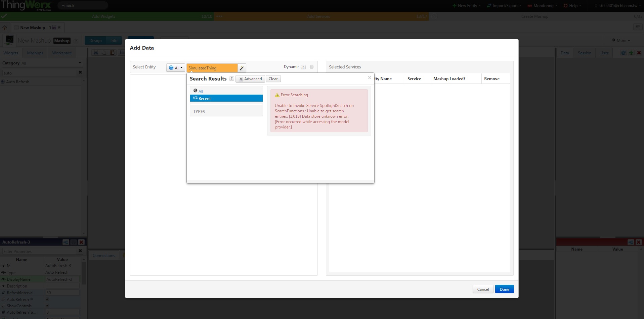
Task: Refresh the Data panel services
Action: pyautogui.click(x=624, y=53)
